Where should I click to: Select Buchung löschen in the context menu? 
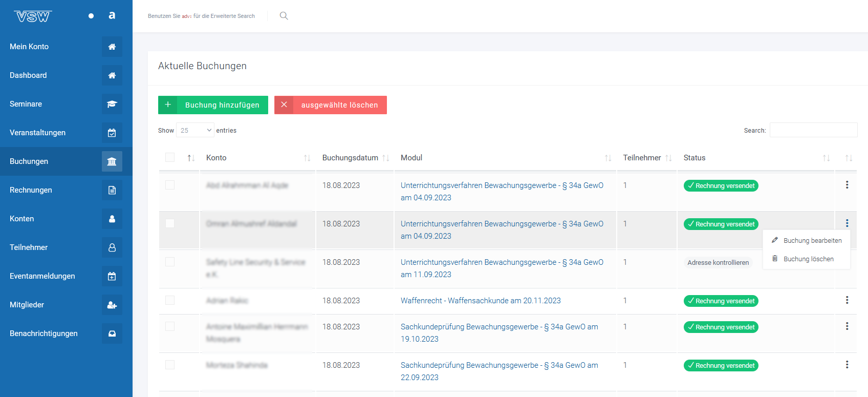coord(808,259)
